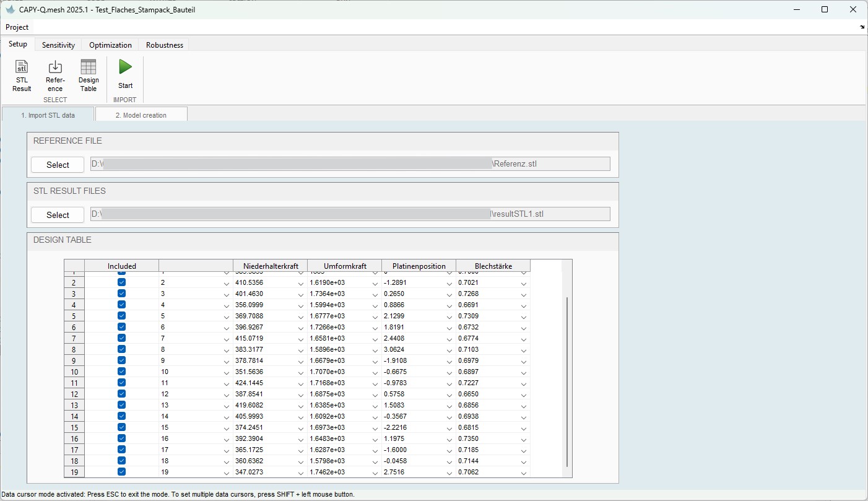Uncheck the Included checkbox in row 3
Viewport: 868px width, 501px height.
(121, 294)
